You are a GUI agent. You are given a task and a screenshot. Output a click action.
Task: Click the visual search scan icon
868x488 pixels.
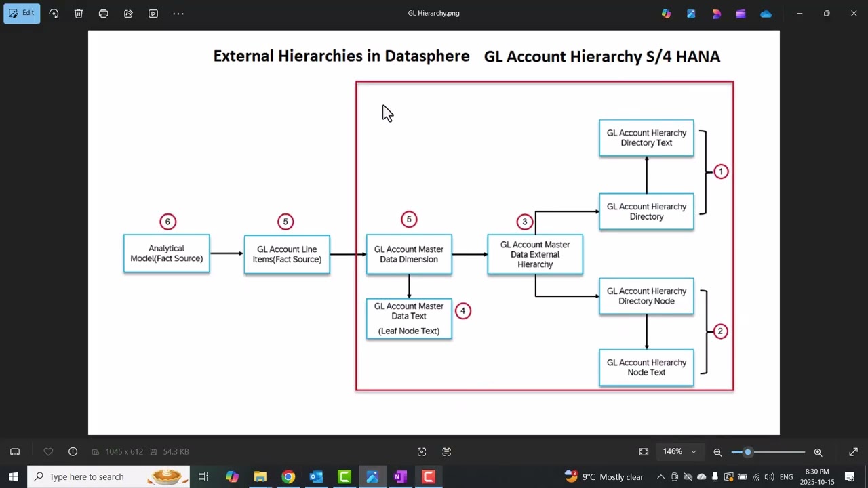(422, 452)
